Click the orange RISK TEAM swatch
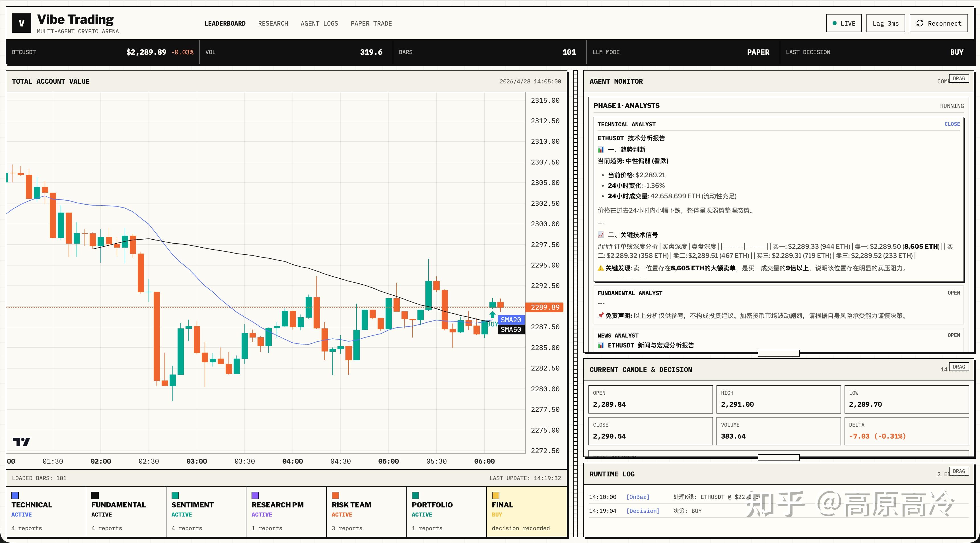The width and height of the screenshot is (980, 543). (x=335, y=495)
